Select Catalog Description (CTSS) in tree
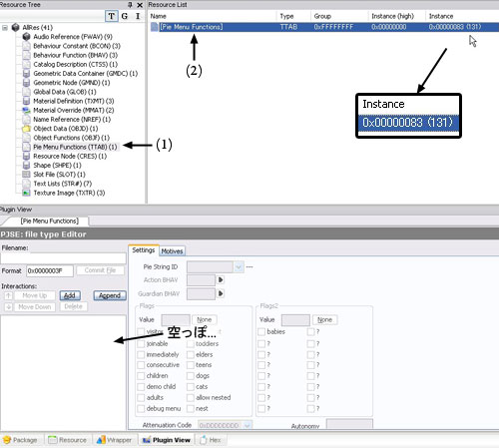Viewport: 499px width, 448px height. pos(76,64)
